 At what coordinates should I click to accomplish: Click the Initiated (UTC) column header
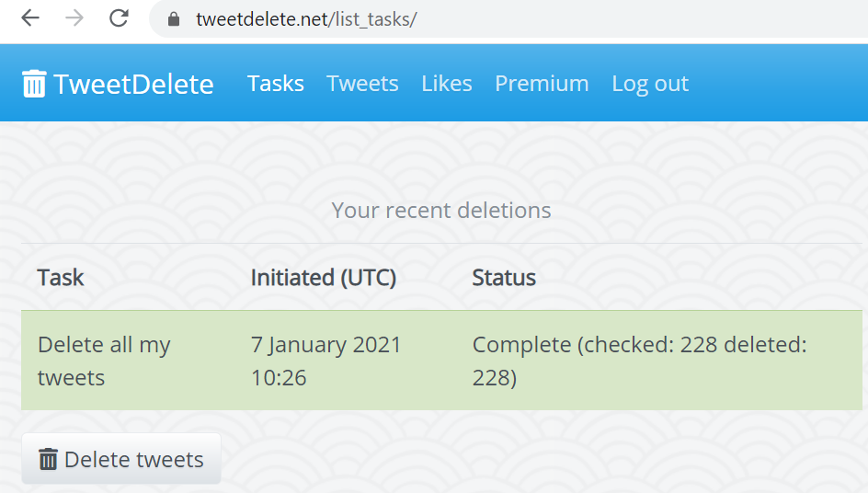point(324,278)
